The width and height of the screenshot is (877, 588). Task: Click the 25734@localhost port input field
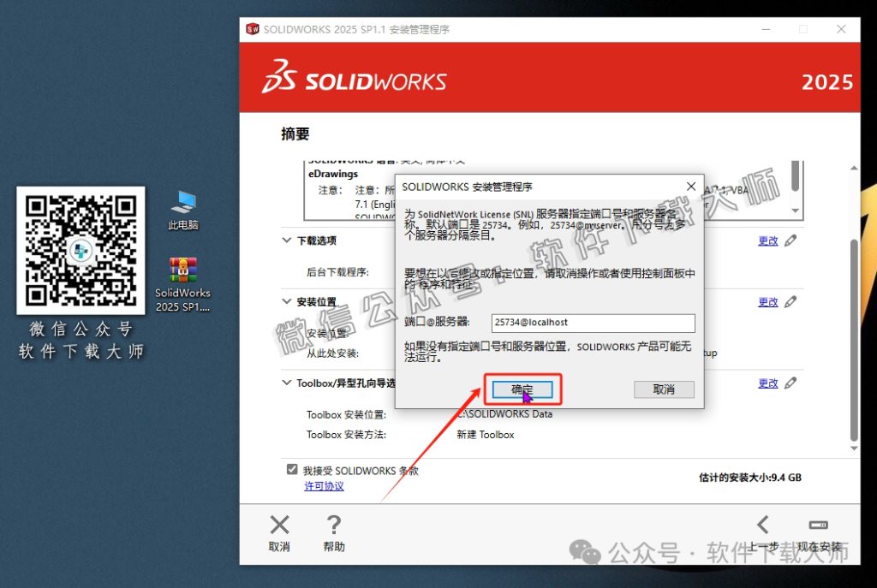click(x=593, y=323)
